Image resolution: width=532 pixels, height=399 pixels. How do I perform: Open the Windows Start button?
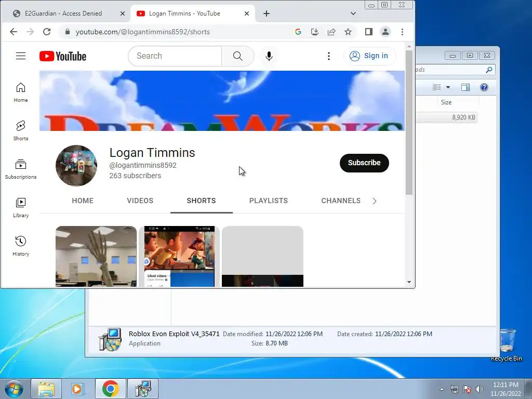click(x=14, y=389)
